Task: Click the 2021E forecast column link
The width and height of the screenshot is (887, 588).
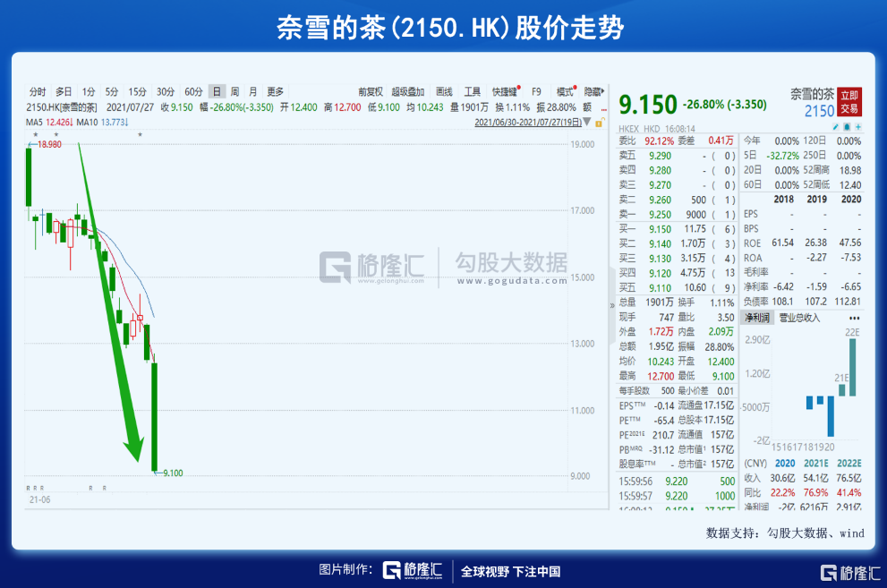Action: point(815,463)
